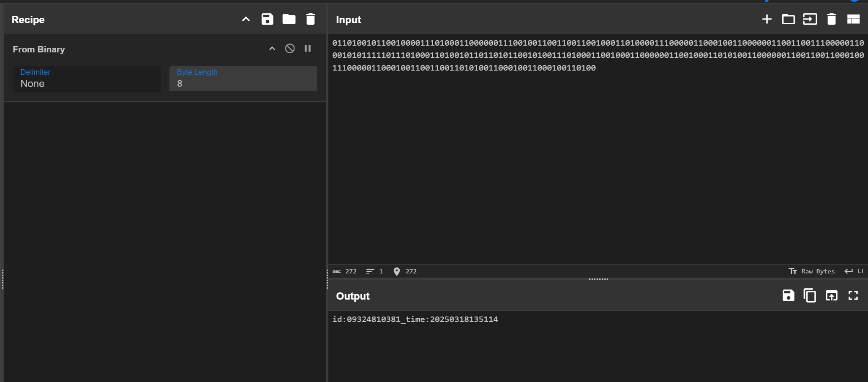Set breakpoint on From Binary operation

(308, 49)
